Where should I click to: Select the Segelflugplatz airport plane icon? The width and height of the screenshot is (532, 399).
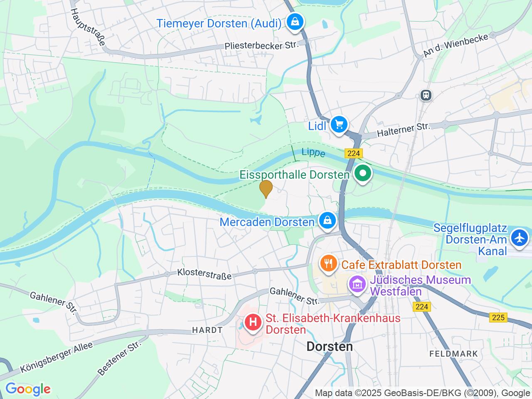pos(519,239)
